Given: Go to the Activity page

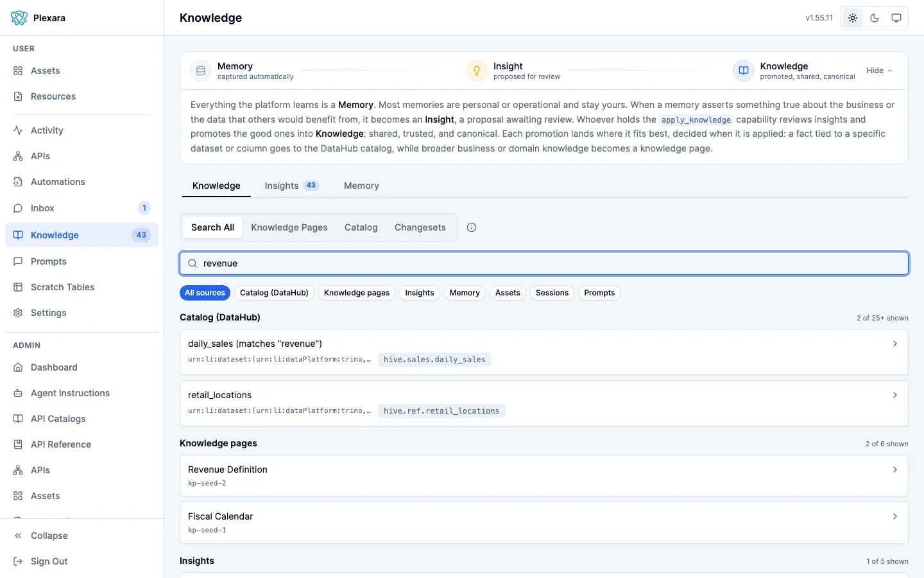Looking at the screenshot, I should click(x=81, y=130).
